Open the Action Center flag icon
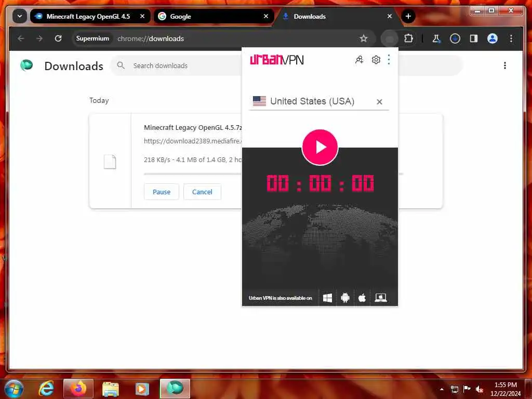532x399 pixels. click(x=467, y=389)
